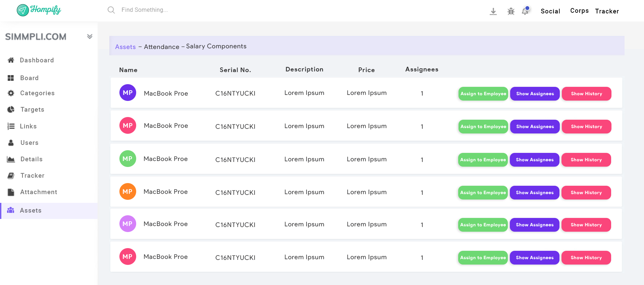Open the notifications bell
The image size is (644, 285).
coord(525,11)
